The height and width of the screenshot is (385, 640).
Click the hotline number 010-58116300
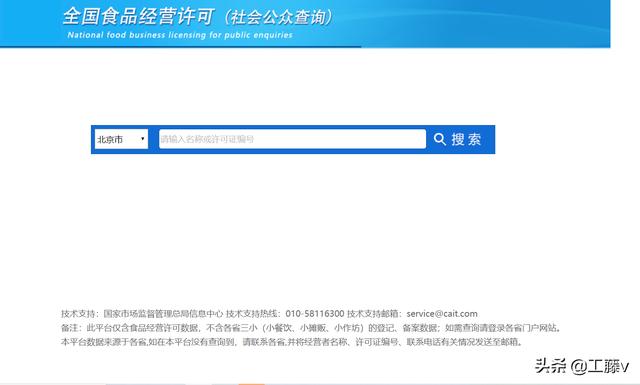(x=315, y=314)
